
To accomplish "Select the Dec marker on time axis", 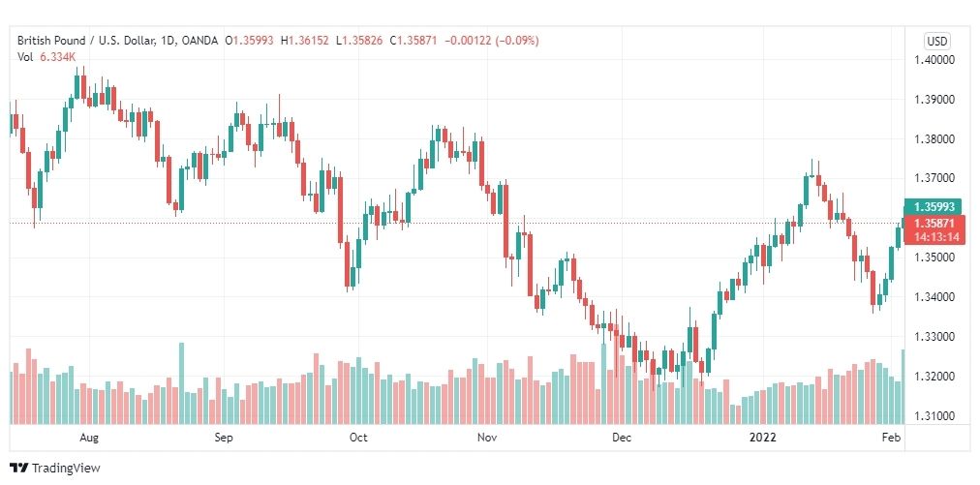I will [622, 438].
